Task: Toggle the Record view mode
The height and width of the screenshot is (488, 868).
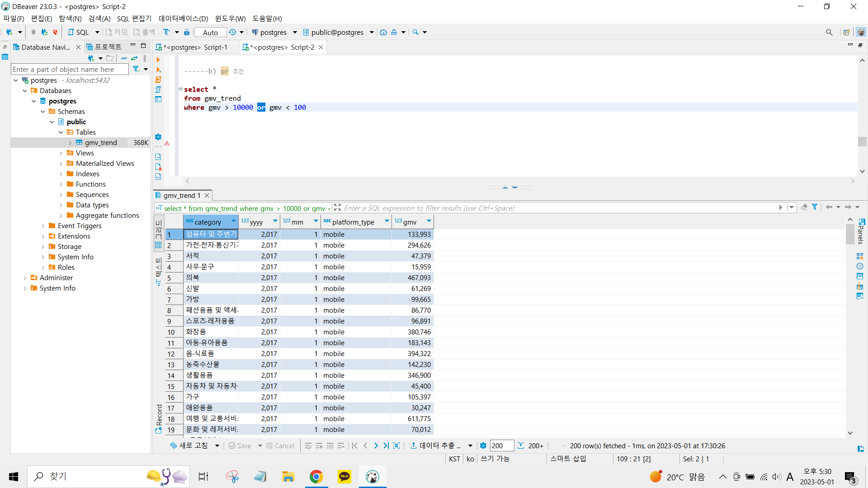Action: point(159,418)
